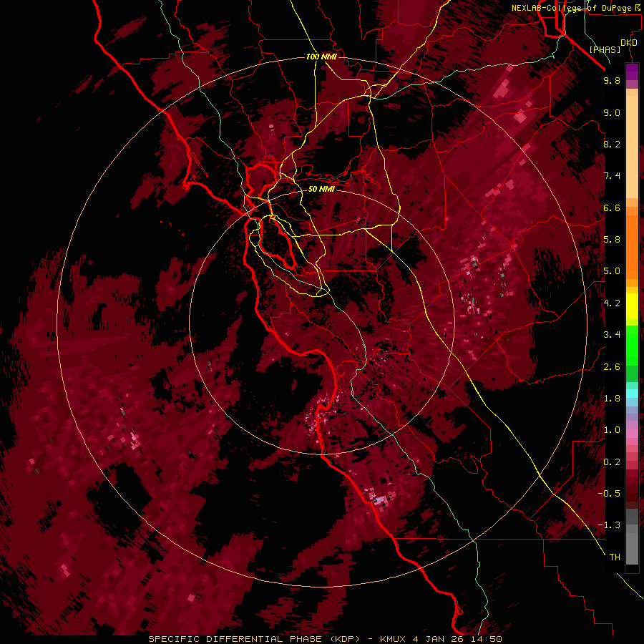
Task: Click the 4.2 color scale value
Action: 612,303
